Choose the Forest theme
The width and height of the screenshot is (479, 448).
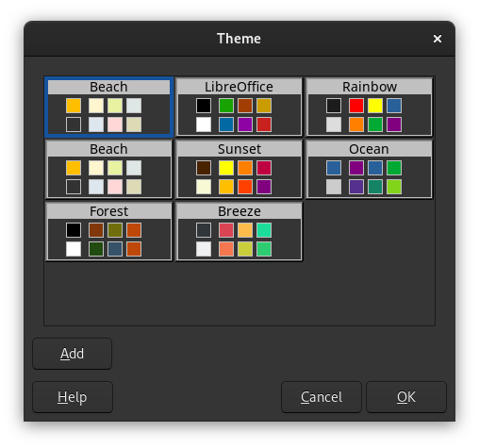tap(108, 231)
